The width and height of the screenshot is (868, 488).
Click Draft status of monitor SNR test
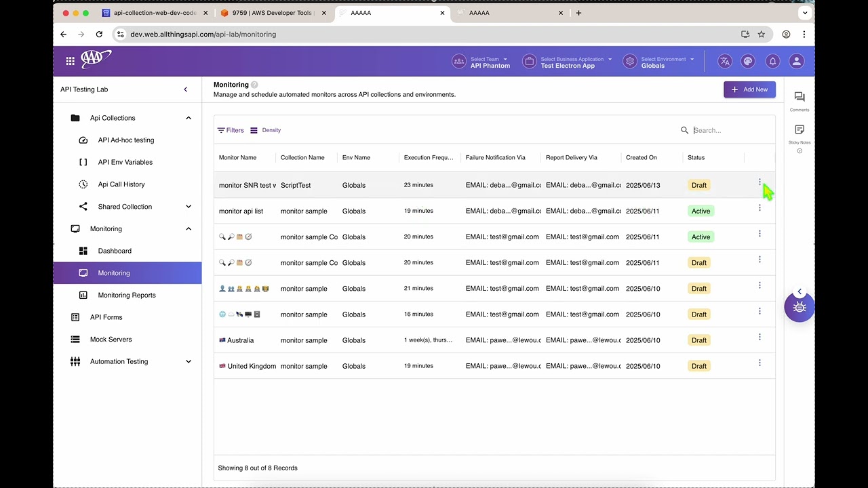click(699, 185)
